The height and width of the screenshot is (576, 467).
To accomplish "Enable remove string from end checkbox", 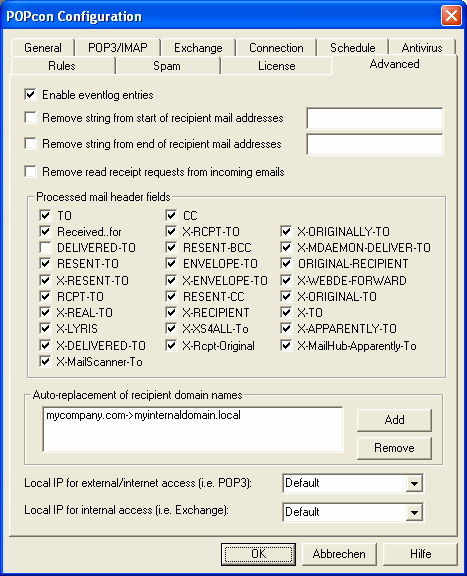I will 30,144.
